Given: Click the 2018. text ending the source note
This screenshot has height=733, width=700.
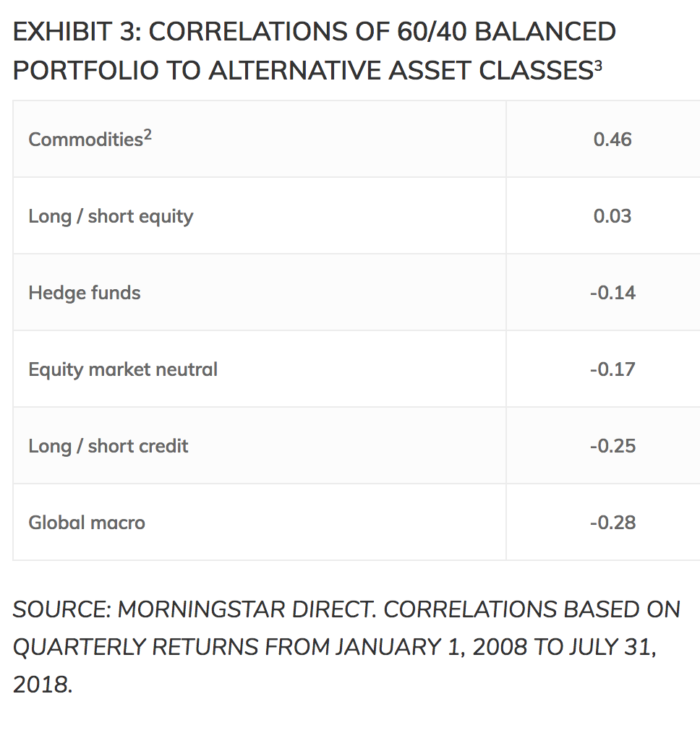Looking at the screenshot, I should pos(43,685).
